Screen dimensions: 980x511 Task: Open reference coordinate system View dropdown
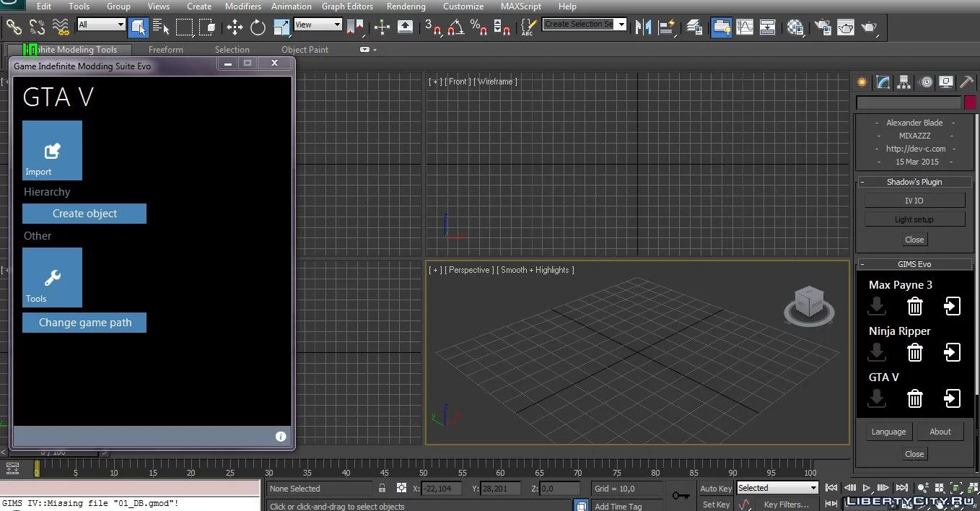coord(318,25)
